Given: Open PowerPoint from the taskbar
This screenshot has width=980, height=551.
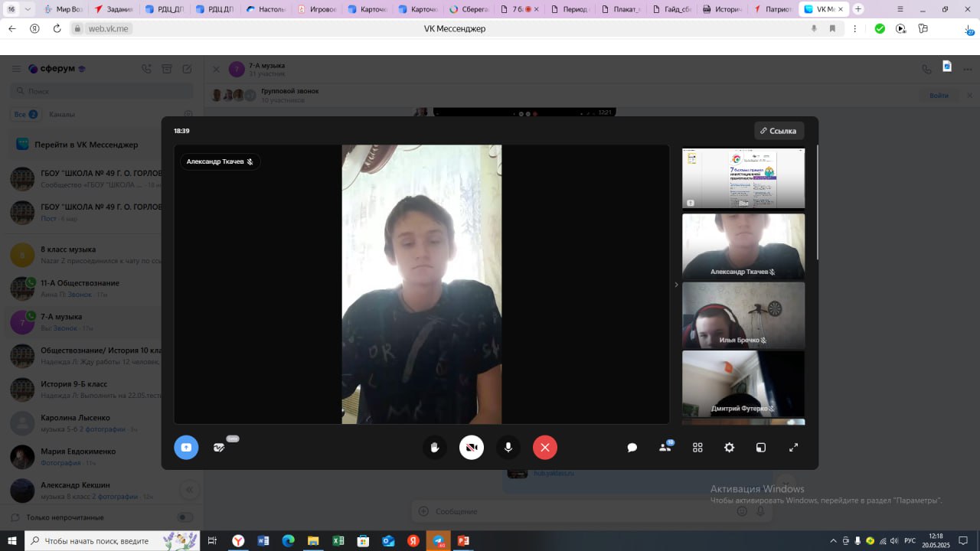Looking at the screenshot, I should click(x=463, y=540).
